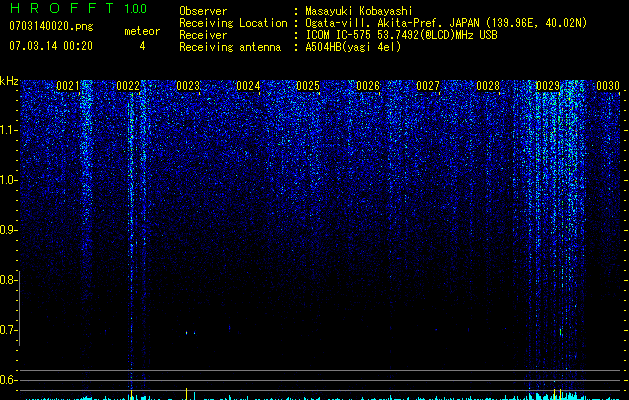Click the ICOM IC-575 receiver value
Screen dimensions: 629x400
coord(401,35)
